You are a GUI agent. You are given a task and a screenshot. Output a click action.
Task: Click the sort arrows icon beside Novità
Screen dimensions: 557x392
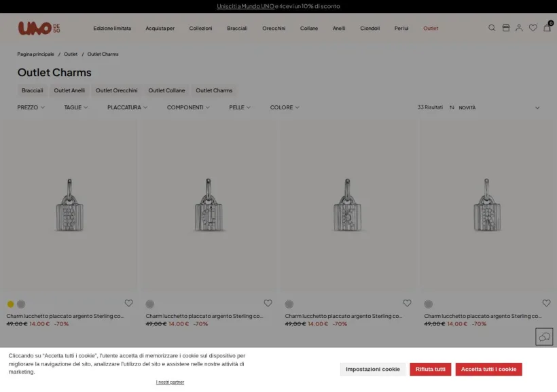[452, 107]
